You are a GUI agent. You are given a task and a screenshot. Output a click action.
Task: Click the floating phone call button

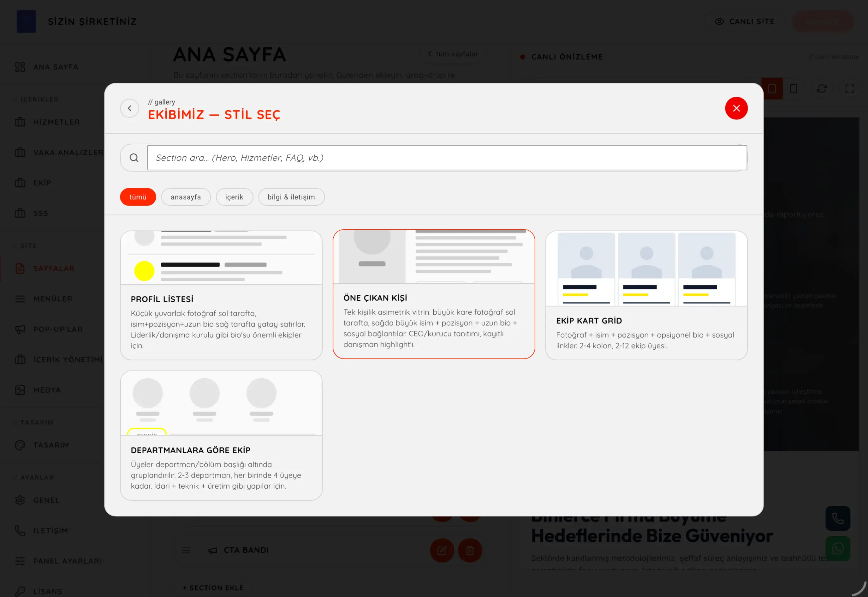pyautogui.click(x=838, y=518)
